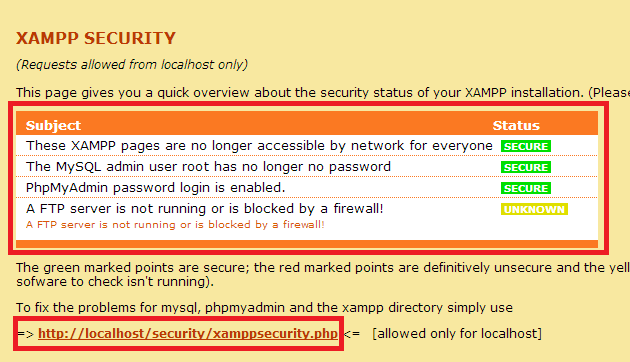The height and width of the screenshot is (362, 630).
Task: Open the xamppsecurity.php link
Action: point(188,334)
